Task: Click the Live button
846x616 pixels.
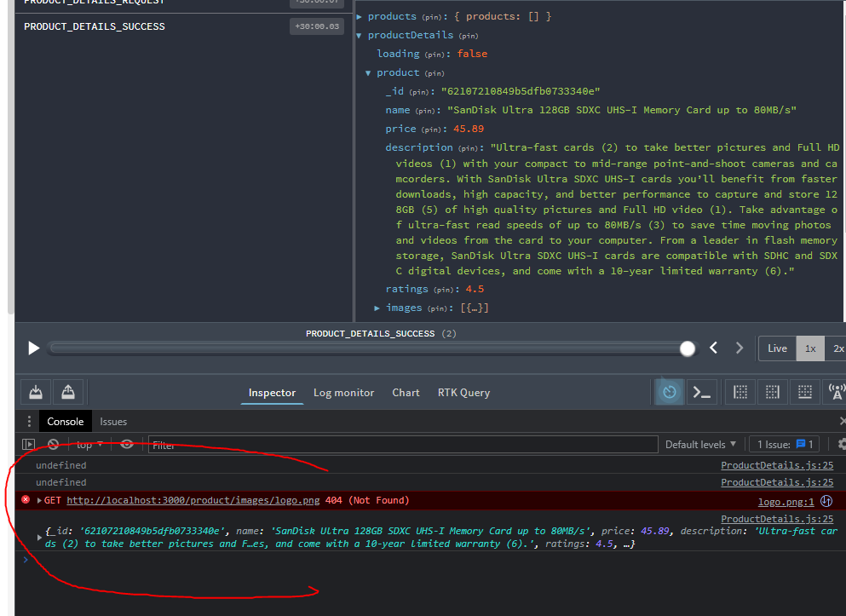Action: pyautogui.click(x=777, y=348)
